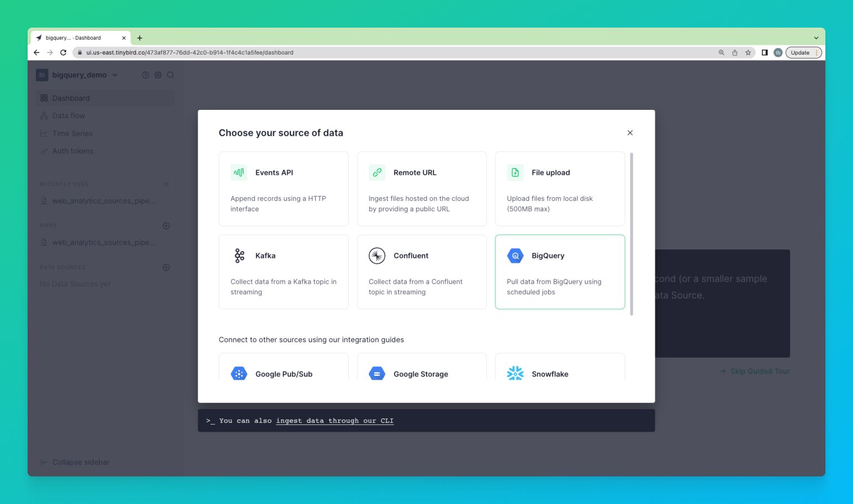The height and width of the screenshot is (504, 853).
Task: Click the Google Storage icon
Action: (377, 374)
